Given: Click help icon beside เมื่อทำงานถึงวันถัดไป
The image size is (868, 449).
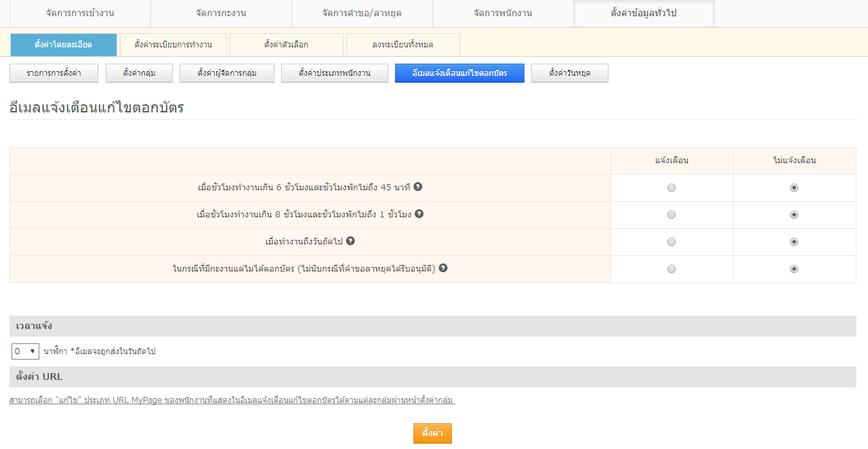Looking at the screenshot, I should [350, 241].
